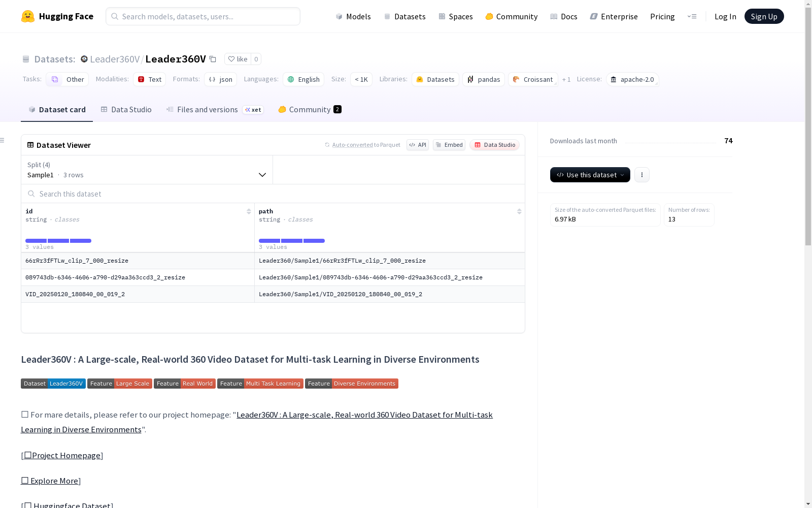Open the navigation overflow menu icon

[x=692, y=16]
